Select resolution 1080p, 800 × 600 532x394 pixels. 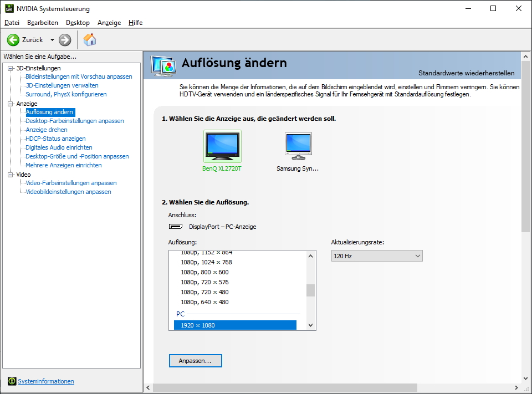coord(204,272)
